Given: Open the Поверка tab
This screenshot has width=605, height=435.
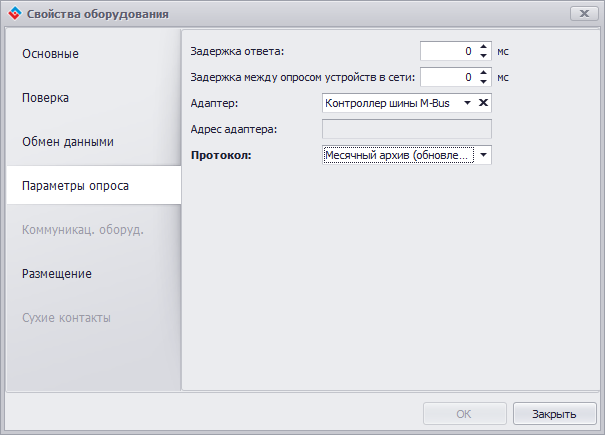Looking at the screenshot, I should pyautogui.click(x=46, y=98).
